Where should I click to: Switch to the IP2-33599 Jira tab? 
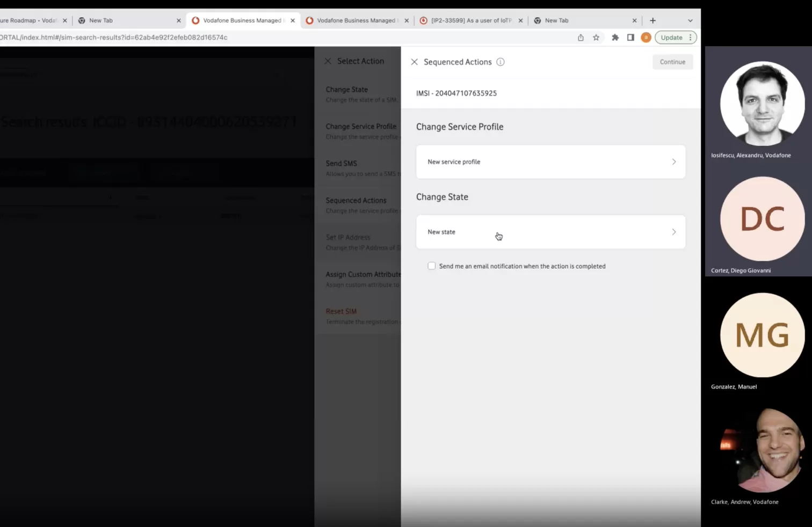(471, 20)
